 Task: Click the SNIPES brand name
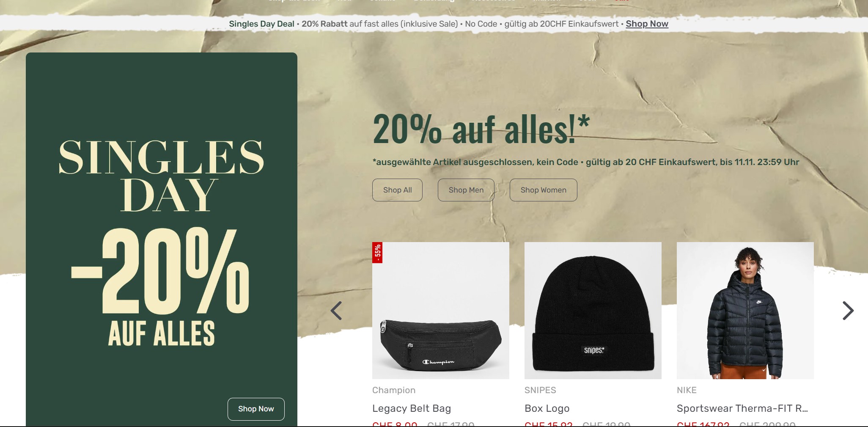coord(540,390)
